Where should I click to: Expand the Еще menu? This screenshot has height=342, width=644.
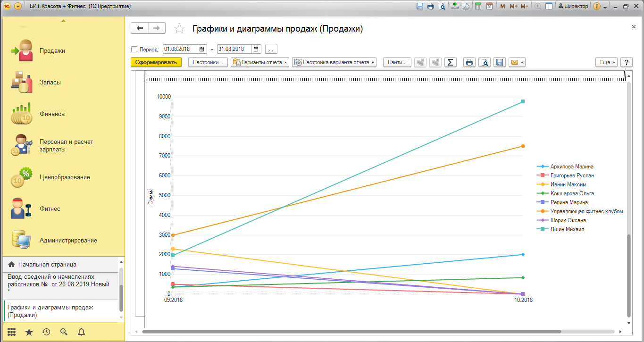coord(606,62)
